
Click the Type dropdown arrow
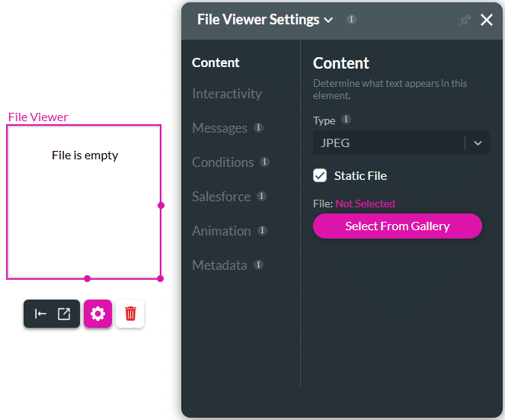478,143
